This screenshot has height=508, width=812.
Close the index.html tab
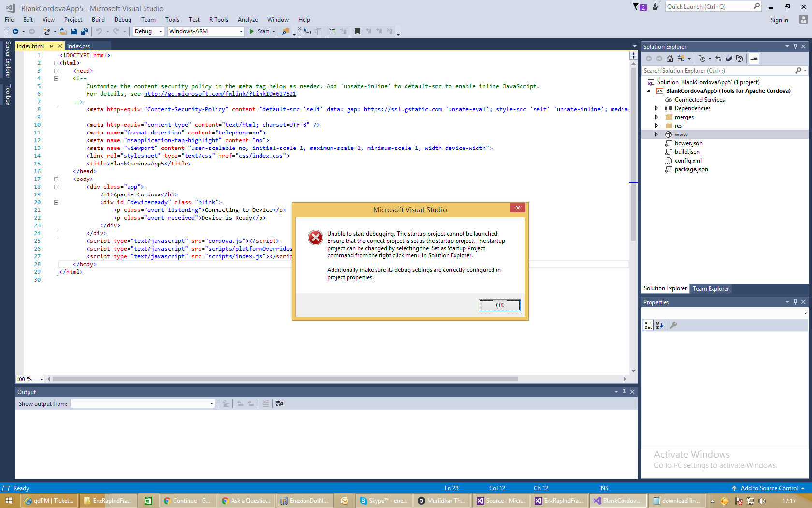(x=60, y=46)
